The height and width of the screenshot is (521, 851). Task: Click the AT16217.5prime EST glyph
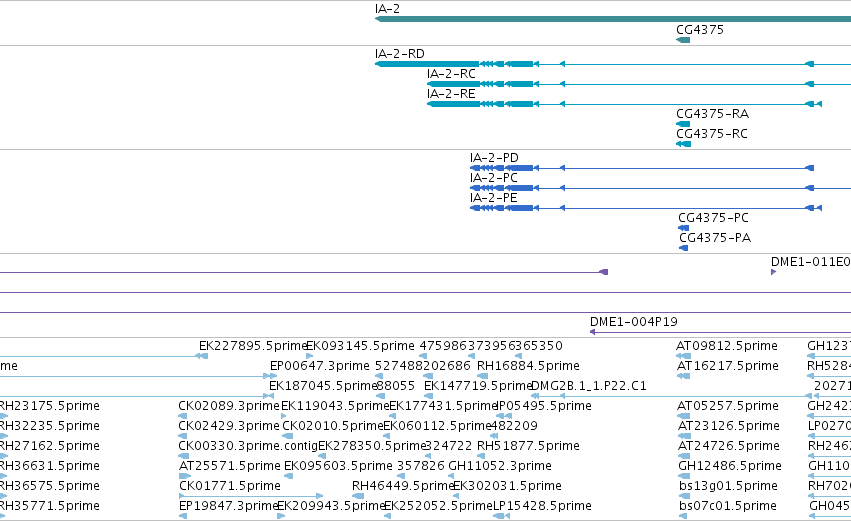point(683,376)
